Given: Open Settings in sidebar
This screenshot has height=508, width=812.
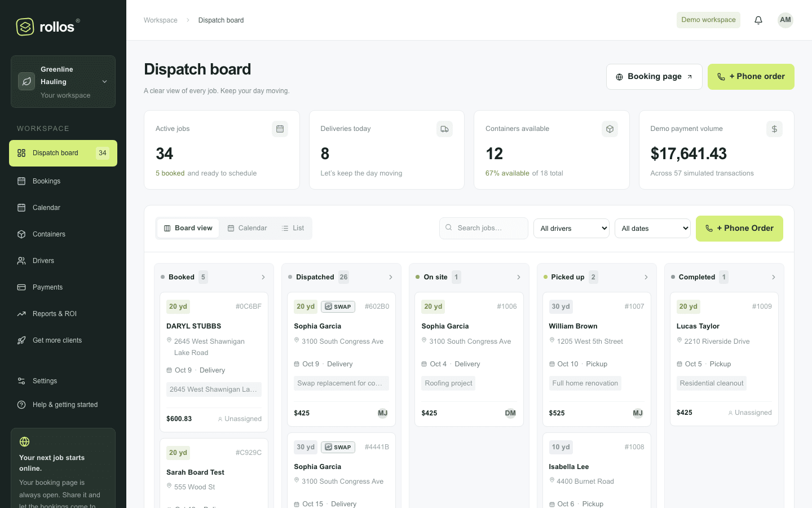Looking at the screenshot, I should (x=63, y=381).
